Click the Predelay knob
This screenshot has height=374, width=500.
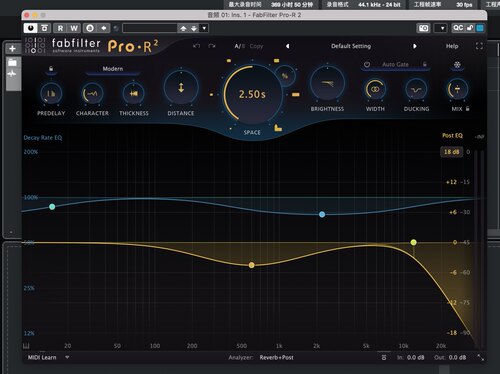tap(51, 94)
